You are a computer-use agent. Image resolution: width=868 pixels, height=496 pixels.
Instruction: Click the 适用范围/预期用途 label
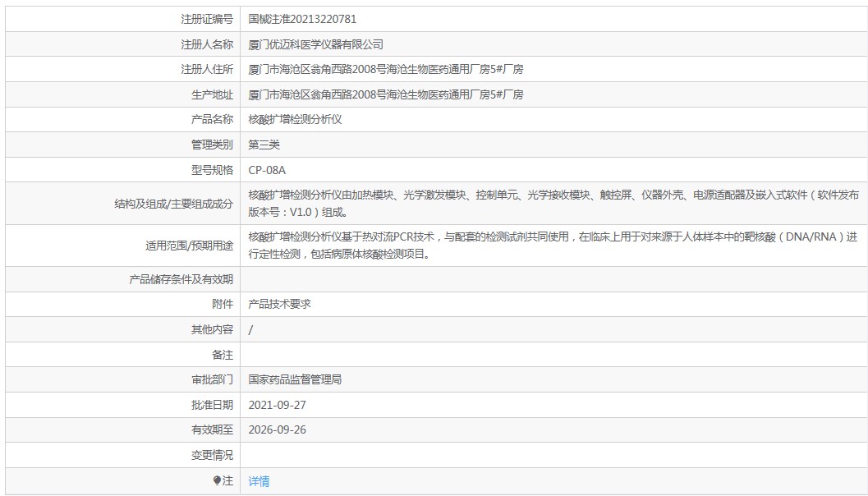(190, 246)
